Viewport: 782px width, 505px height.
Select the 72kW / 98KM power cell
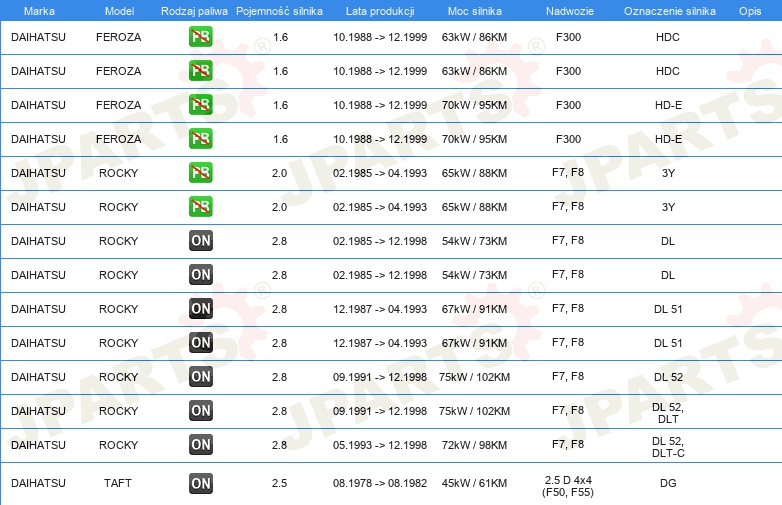(474, 445)
